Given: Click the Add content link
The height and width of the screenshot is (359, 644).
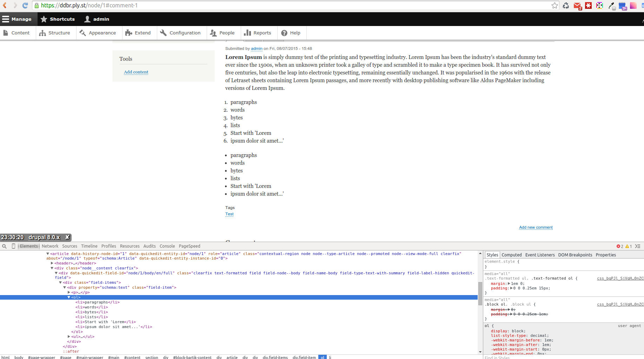Looking at the screenshot, I should 136,72.
